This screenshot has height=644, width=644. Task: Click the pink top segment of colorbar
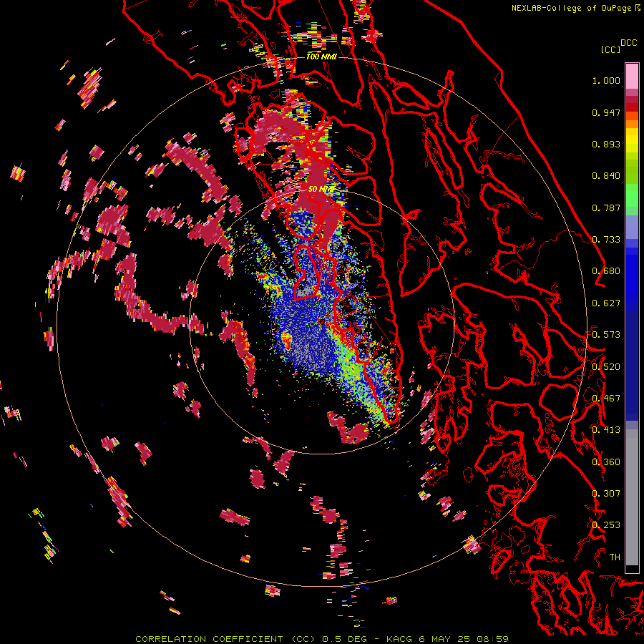point(632,76)
